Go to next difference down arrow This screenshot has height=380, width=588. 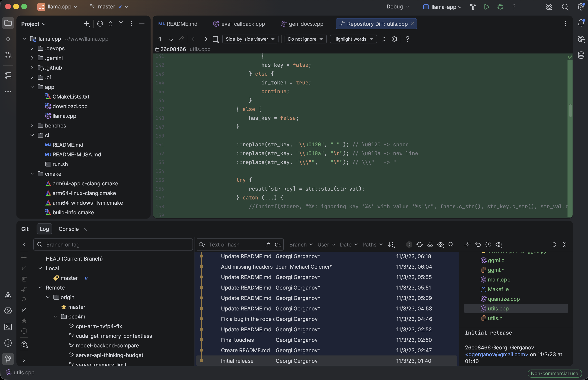click(171, 39)
